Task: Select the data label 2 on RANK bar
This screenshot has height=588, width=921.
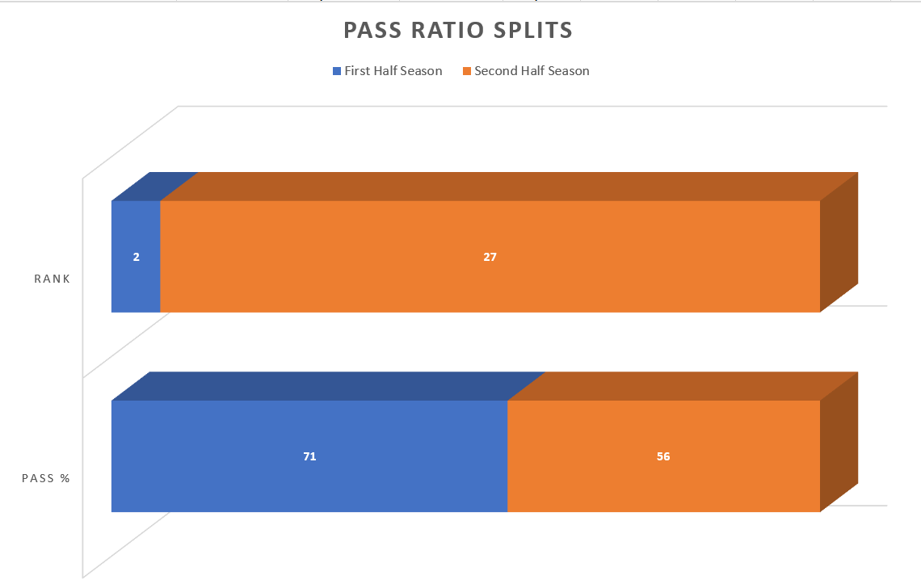Action: [136, 257]
